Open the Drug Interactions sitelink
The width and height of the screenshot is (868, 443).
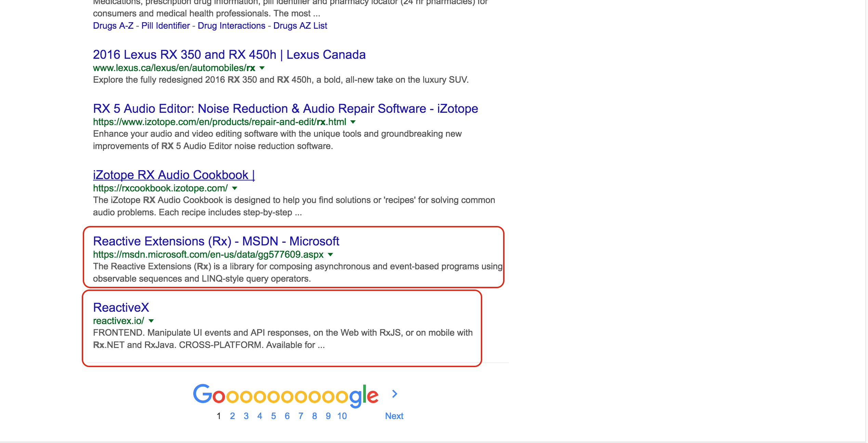(x=232, y=26)
